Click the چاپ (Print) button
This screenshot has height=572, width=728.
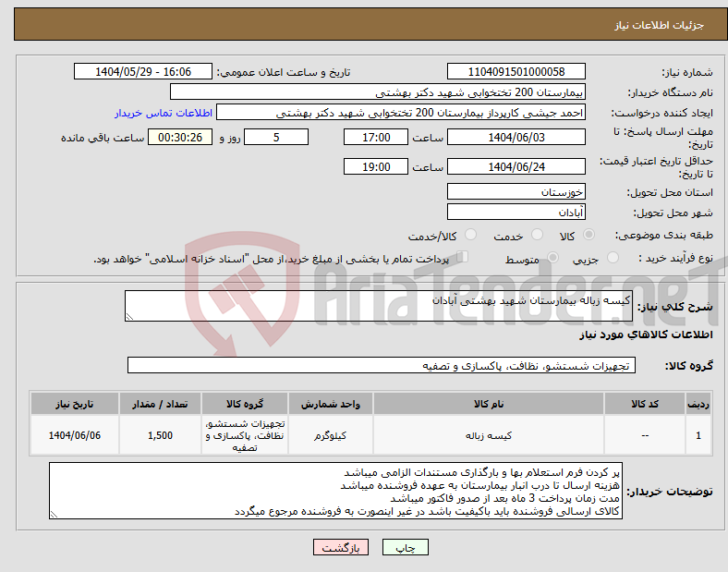(x=405, y=547)
